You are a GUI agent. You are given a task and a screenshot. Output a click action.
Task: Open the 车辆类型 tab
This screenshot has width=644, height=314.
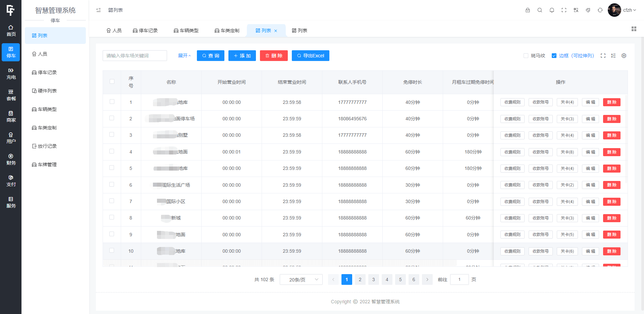pyautogui.click(x=186, y=30)
